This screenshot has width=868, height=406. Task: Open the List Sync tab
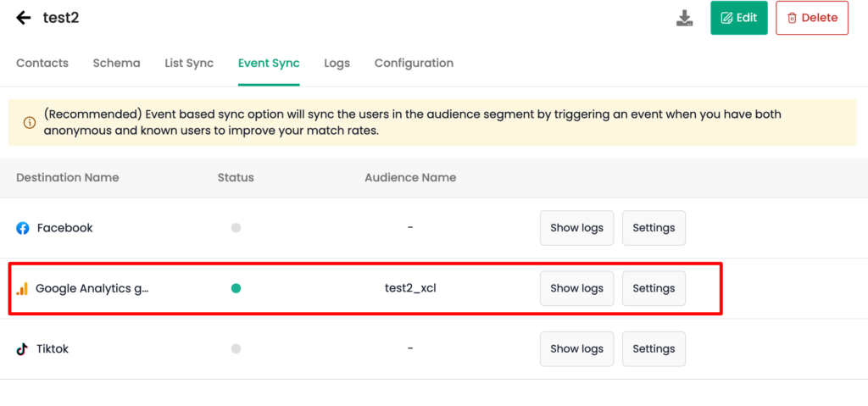pyautogui.click(x=189, y=63)
